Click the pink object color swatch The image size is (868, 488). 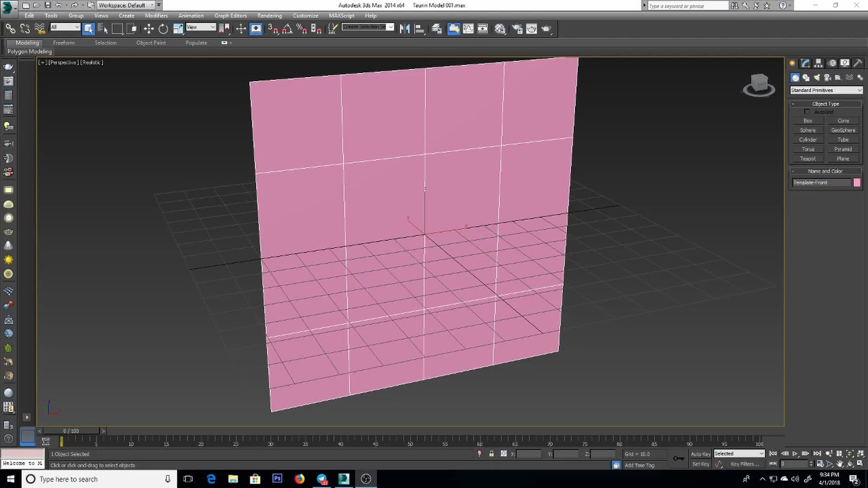[857, 183]
